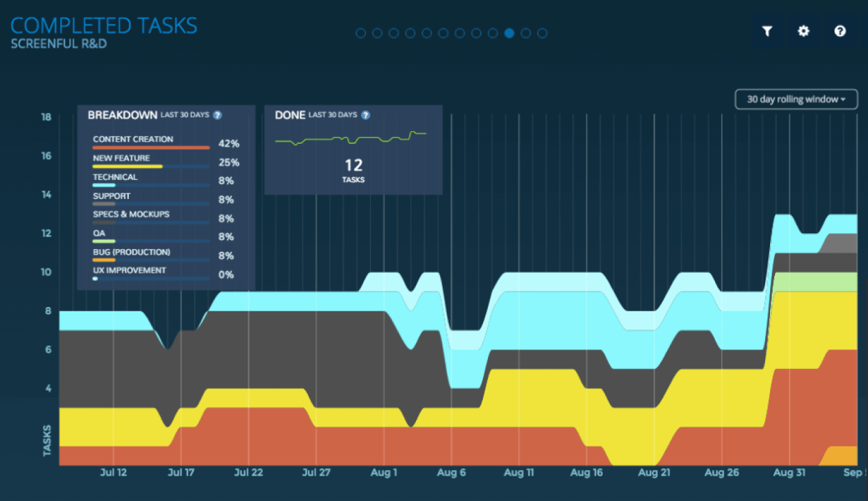Click the Bug (Production) category

point(131,252)
